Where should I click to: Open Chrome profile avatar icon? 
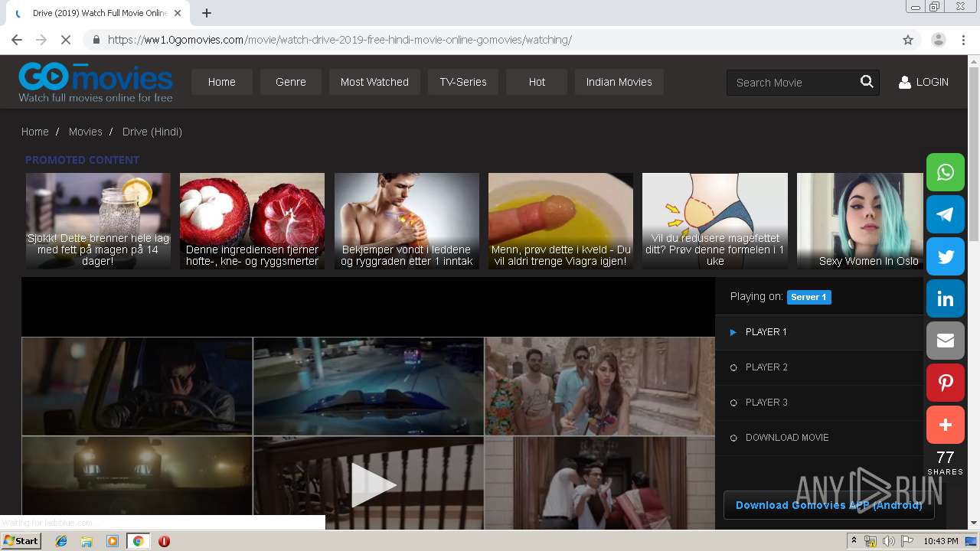click(x=938, y=40)
